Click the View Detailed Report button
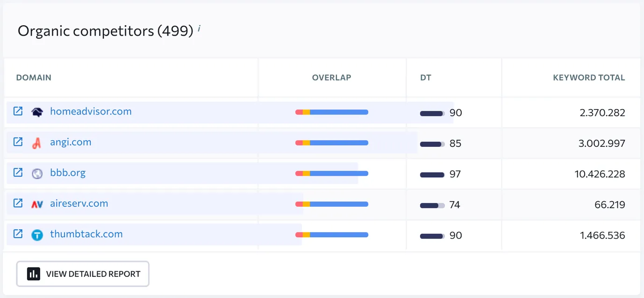 83,274
